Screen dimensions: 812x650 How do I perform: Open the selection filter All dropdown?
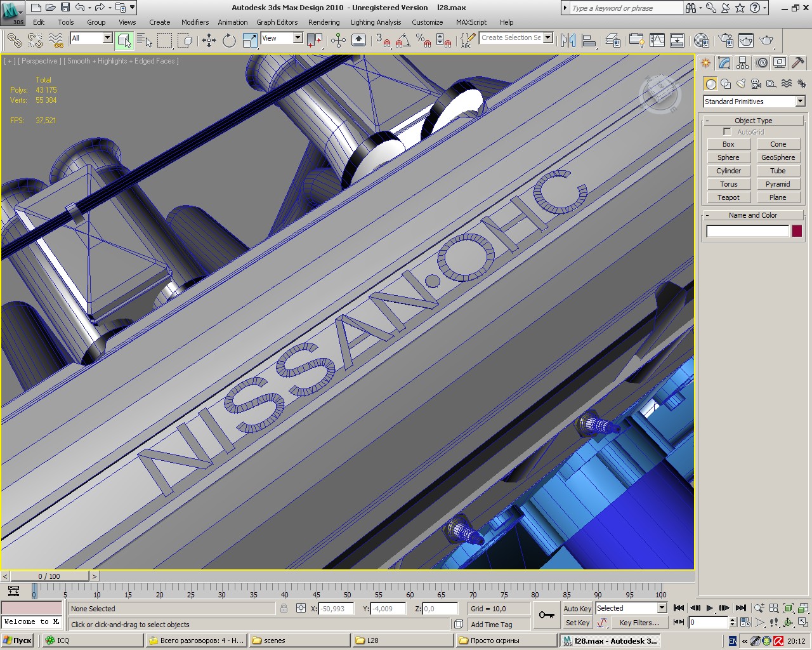pyautogui.click(x=91, y=38)
